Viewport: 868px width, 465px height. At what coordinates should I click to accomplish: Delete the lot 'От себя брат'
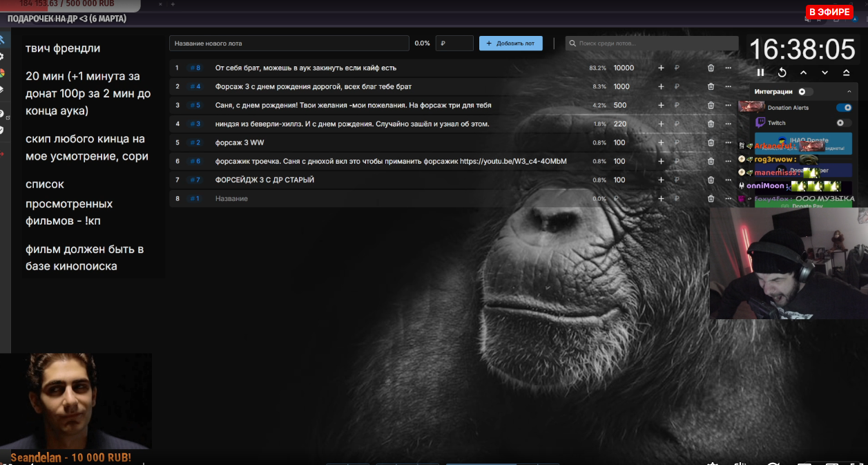click(711, 68)
